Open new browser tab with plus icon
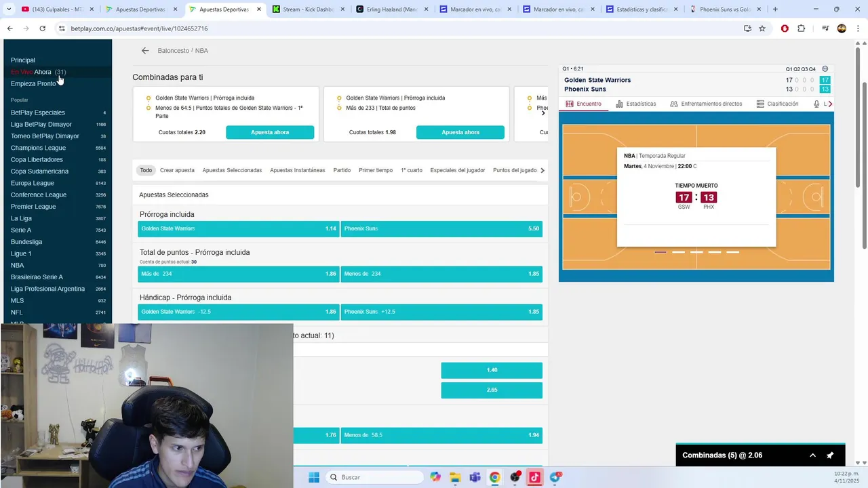This screenshot has height=488, width=868. [x=775, y=9]
